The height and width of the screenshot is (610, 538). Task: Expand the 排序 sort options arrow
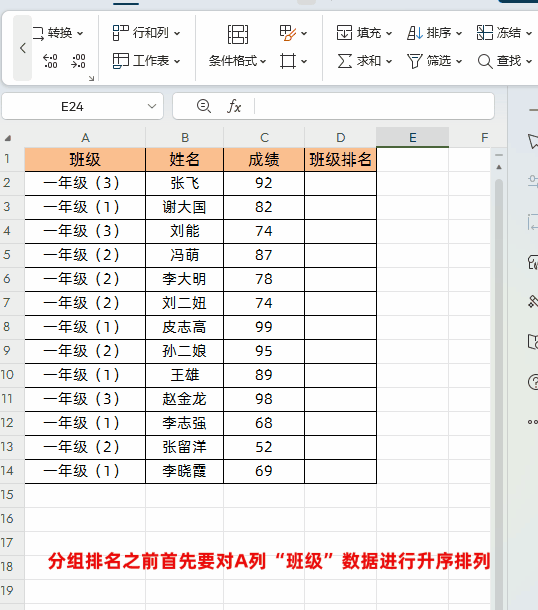point(459,33)
